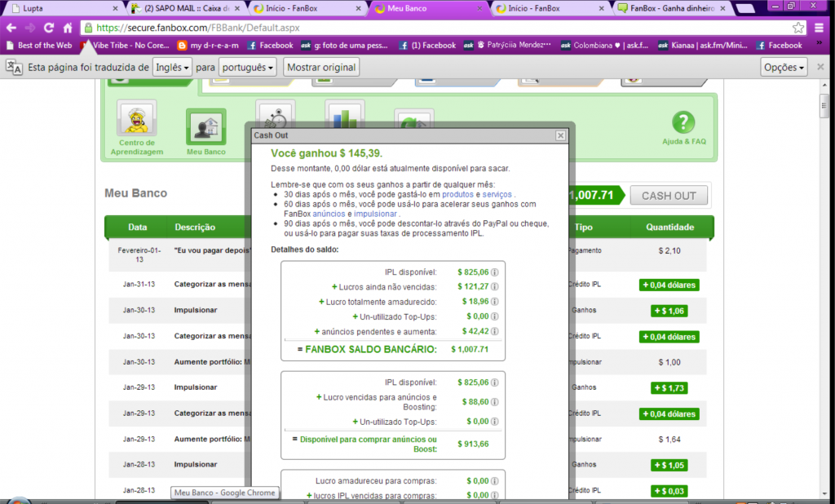This screenshot has height=504, width=835.
Task: Click info icon beside Lucro amadureceu para compras
Action: tap(495, 481)
